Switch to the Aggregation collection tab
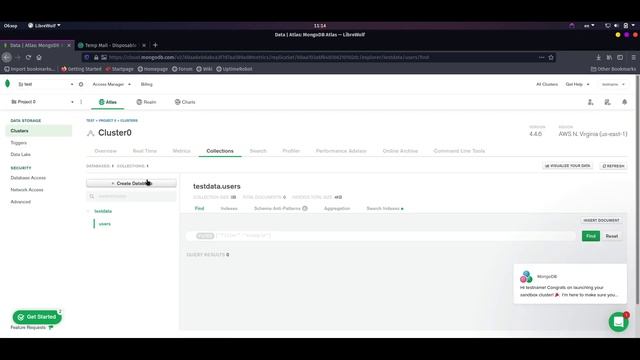 [337, 209]
